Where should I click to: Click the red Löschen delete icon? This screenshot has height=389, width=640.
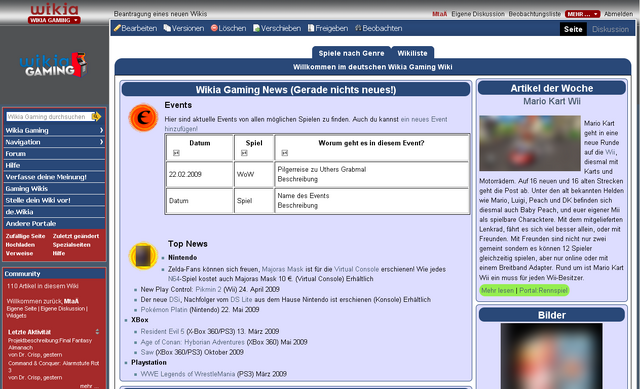(214, 28)
